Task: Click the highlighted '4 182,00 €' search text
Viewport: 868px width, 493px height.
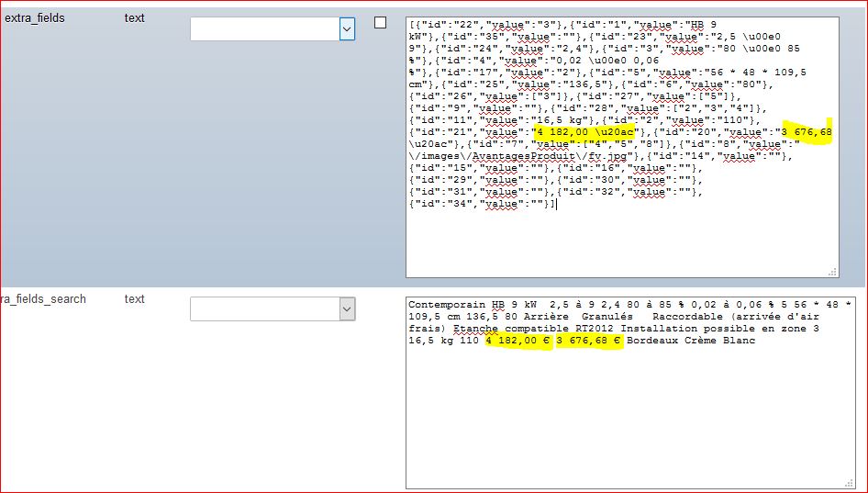Action: point(518,341)
